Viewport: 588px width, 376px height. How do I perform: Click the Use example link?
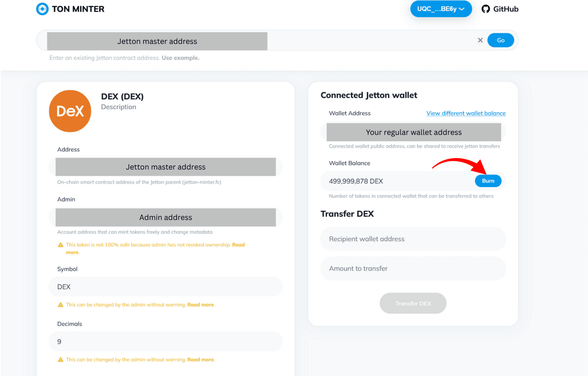click(x=180, y=58)
